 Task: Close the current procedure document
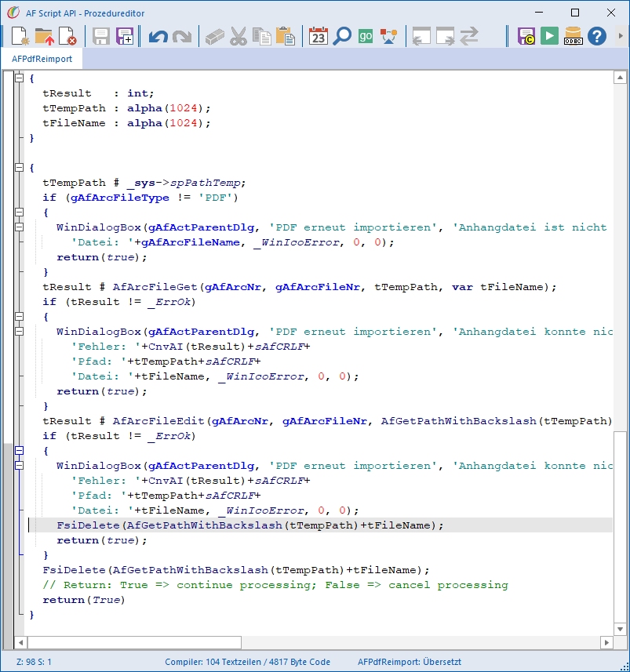coord(67,36)
